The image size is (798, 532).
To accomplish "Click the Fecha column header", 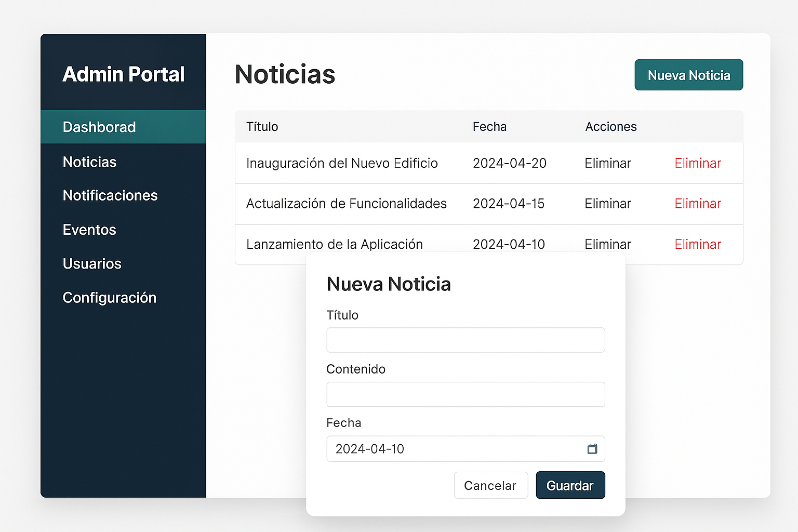I will [489, 127].
